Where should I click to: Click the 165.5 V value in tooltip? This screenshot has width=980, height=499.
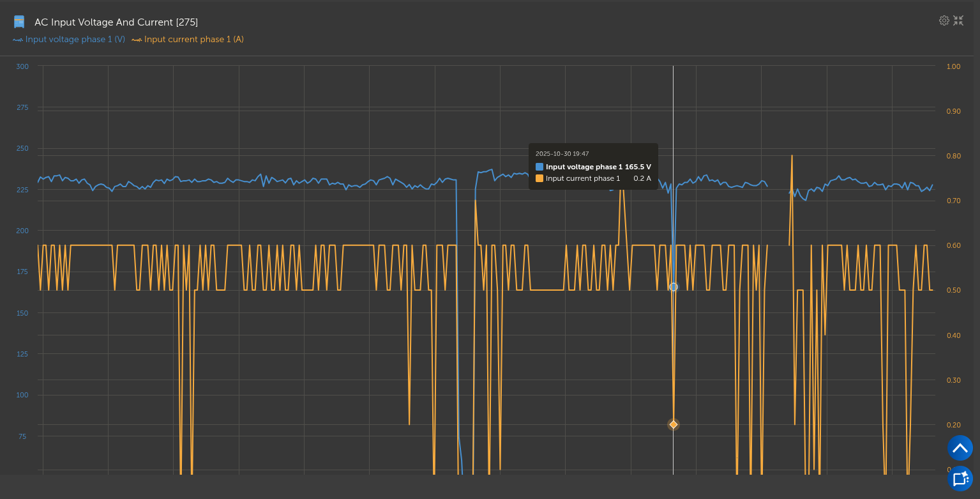tap(638, 167)
